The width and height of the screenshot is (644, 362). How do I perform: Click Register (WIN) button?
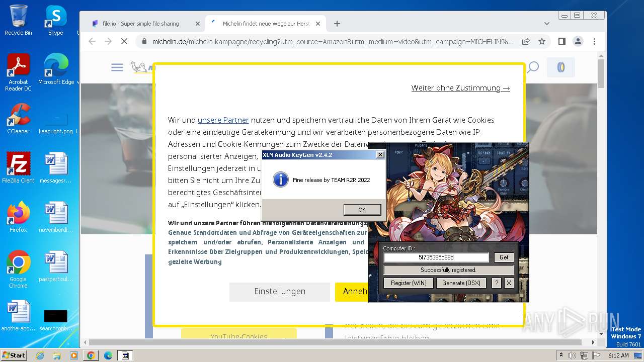pyautogui.click(x=409, y=283)
